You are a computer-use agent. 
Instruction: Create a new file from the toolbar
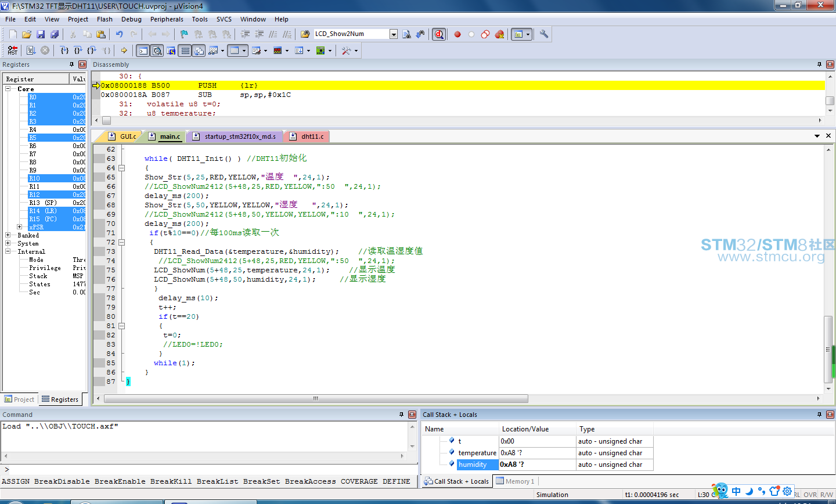point(13,34)
